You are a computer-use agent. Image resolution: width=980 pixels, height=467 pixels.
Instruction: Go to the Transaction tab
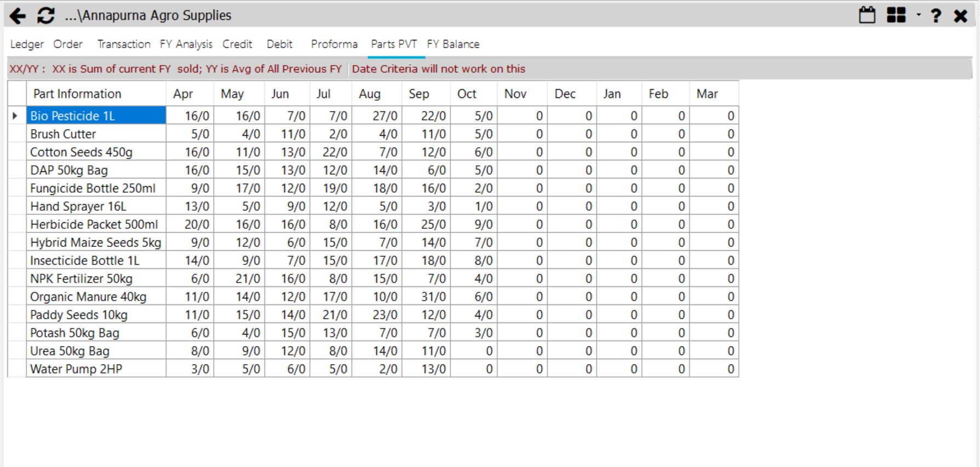click(x=124, y=44)
